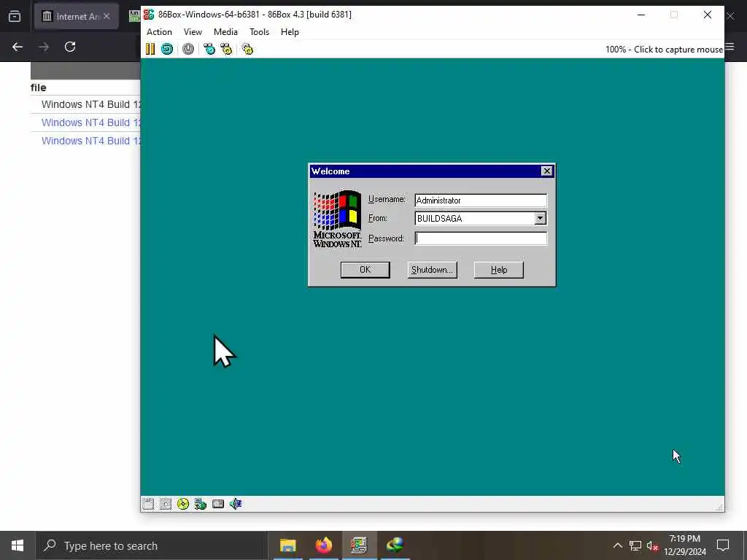
Task: Pause the emulation with the pause icon
Action: pyautogui.click(x=150, y=49)
